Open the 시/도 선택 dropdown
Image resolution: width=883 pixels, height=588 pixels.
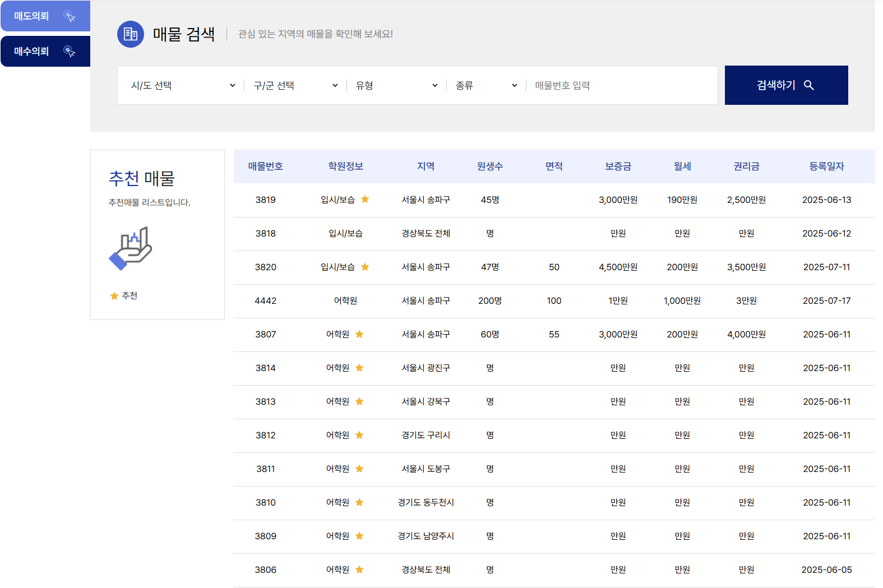[x=182, y=85]
